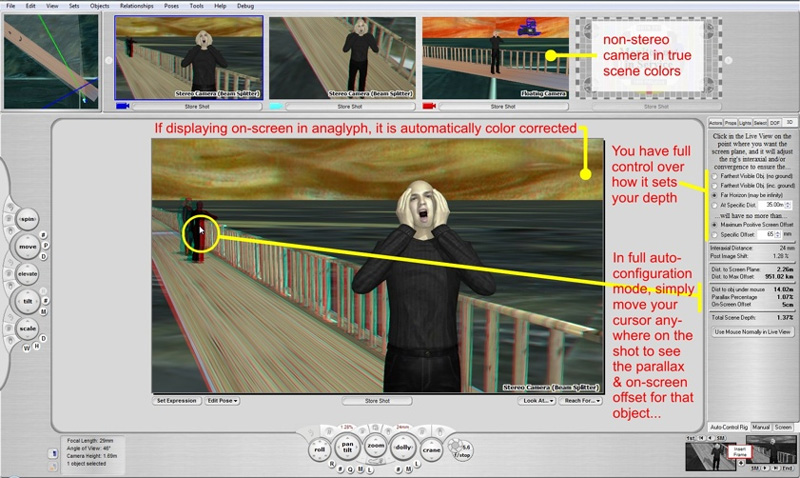
Task: Click the zoom camera dial
Action: [x=376, y=446]
